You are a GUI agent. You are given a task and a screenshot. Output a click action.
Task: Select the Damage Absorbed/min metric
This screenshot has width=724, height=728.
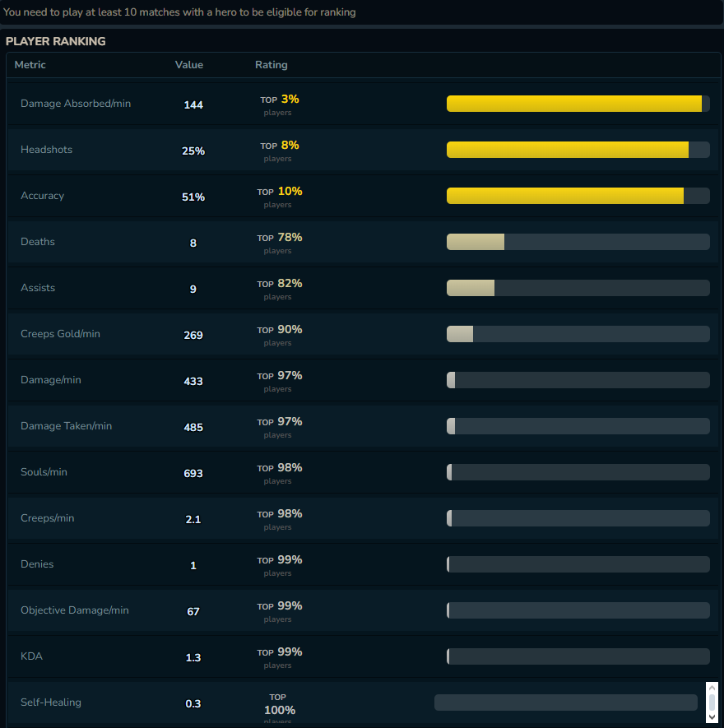tap(75, 104)
